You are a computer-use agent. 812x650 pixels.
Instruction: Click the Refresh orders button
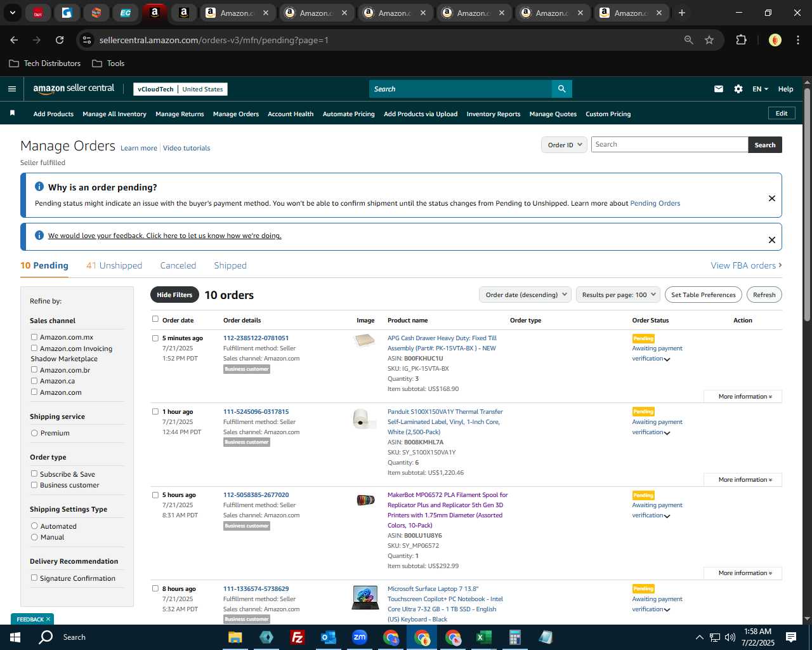tap(764, 295)
